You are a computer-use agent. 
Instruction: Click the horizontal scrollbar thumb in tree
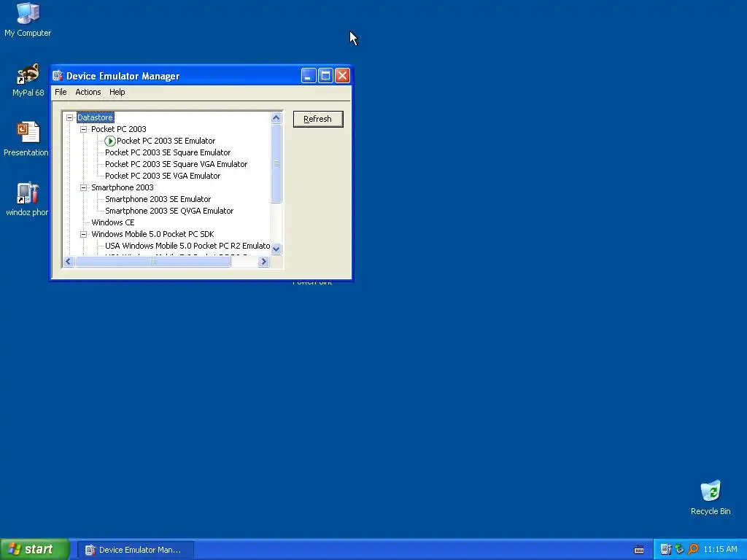153,262
